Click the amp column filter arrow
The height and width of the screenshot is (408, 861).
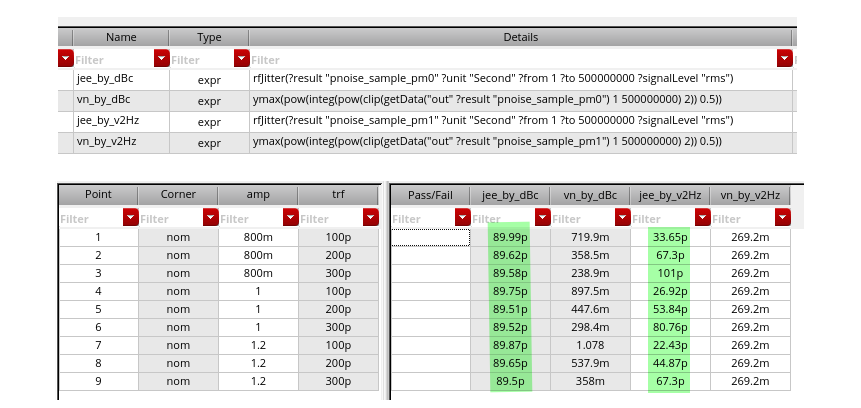pyautogui.click(x=291, y=217)
